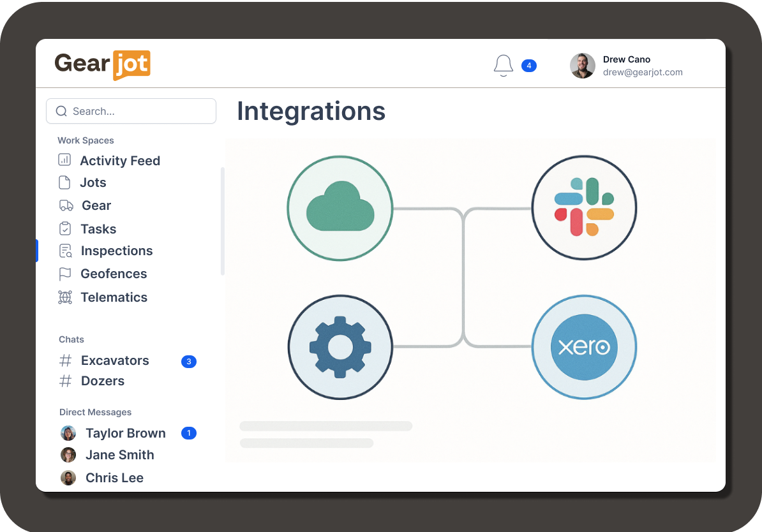Open the Telematics workspace
This screenshot has height=532, width=762.
114,297
